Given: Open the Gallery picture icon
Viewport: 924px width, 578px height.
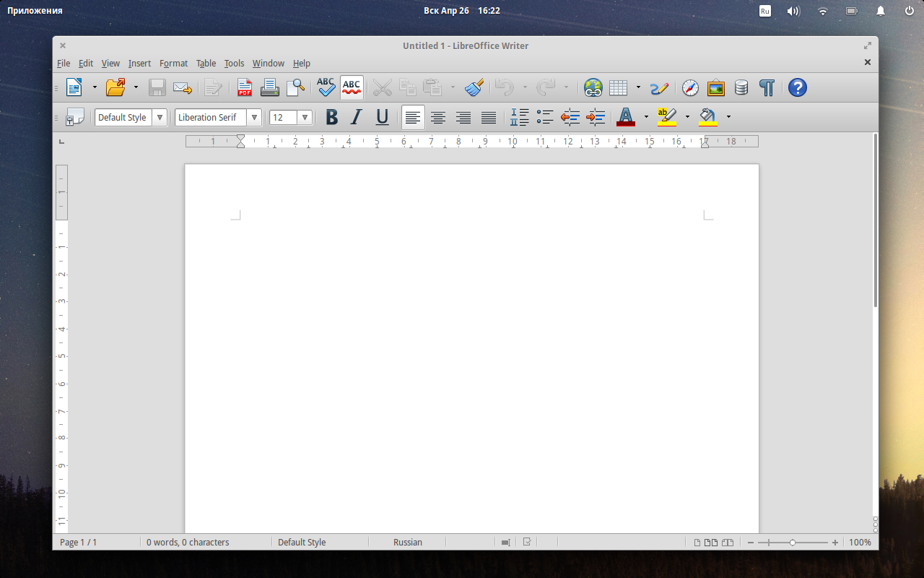Looking at the screenshot, I should pos(715,88).
